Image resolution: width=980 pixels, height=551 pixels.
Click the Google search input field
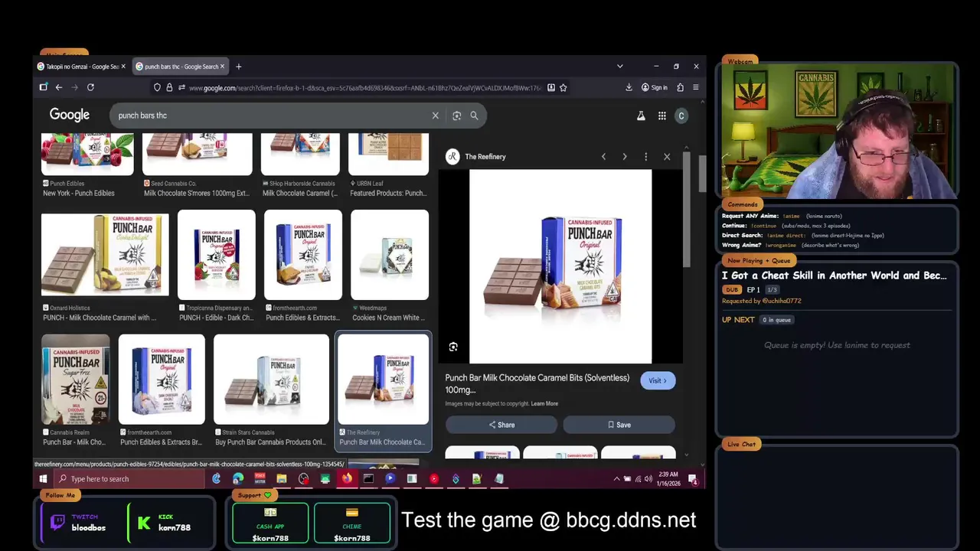coord(272,116)
